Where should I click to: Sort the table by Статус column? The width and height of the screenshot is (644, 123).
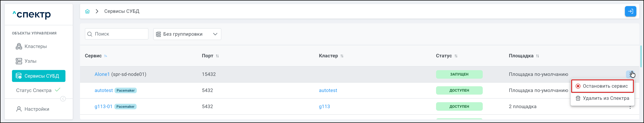(456, 56)
